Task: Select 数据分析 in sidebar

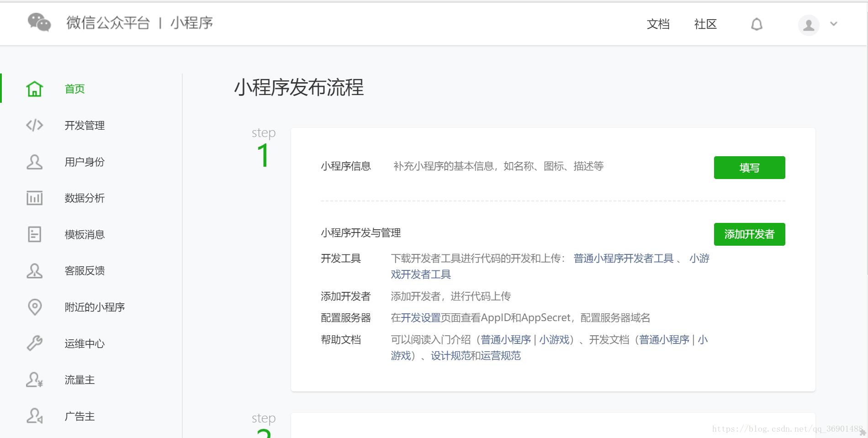Action: 85,198
